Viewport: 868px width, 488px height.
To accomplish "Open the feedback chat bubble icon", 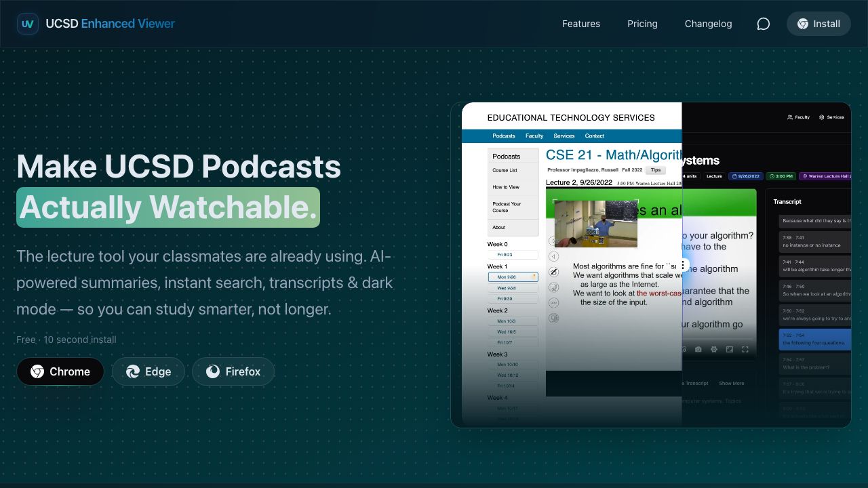I will [x=763, y=24].
